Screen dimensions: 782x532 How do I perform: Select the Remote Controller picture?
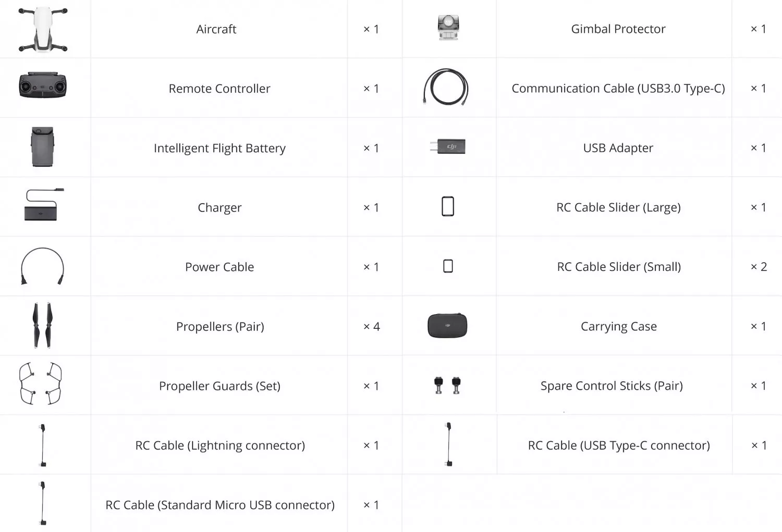43,85
